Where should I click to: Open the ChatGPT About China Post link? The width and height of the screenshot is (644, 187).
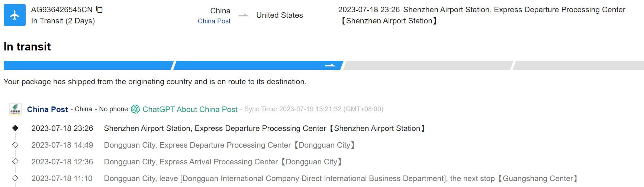click(x=190, y=109)
